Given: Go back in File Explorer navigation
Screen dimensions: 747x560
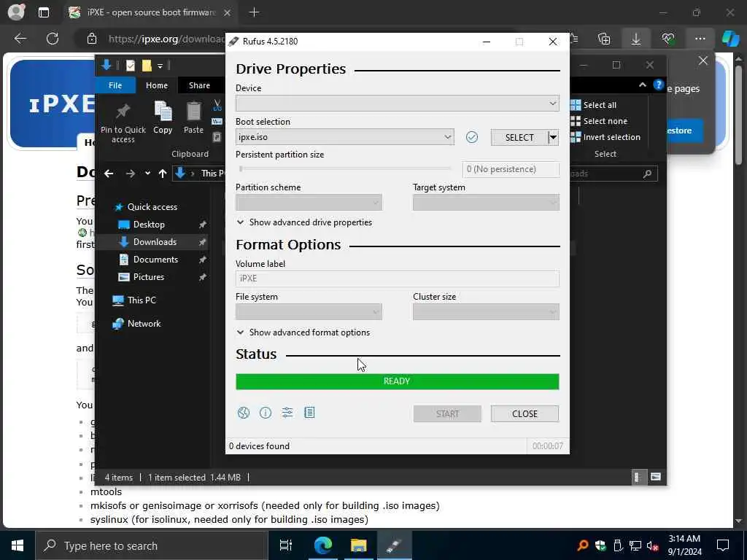Looking at the screenshot, I should pyautogui.click(x=109, y=174).
